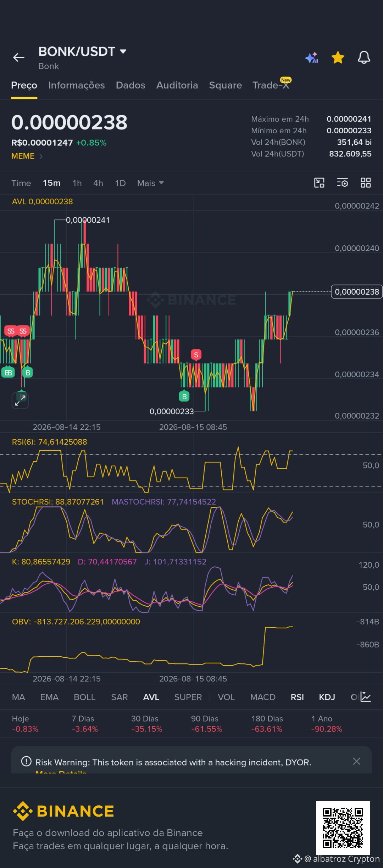
Task: Open the Auditoria tab
Action: pos(177,85)
